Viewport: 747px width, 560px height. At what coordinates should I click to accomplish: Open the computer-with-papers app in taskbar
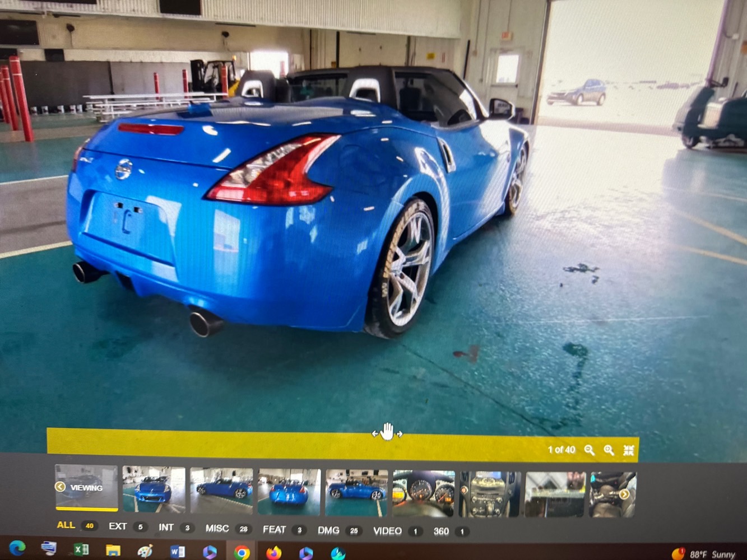49,548
